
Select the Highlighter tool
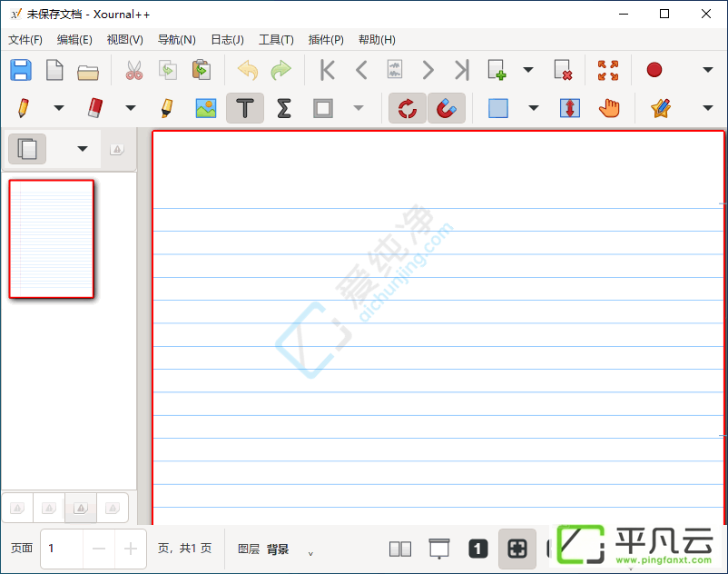167,108
